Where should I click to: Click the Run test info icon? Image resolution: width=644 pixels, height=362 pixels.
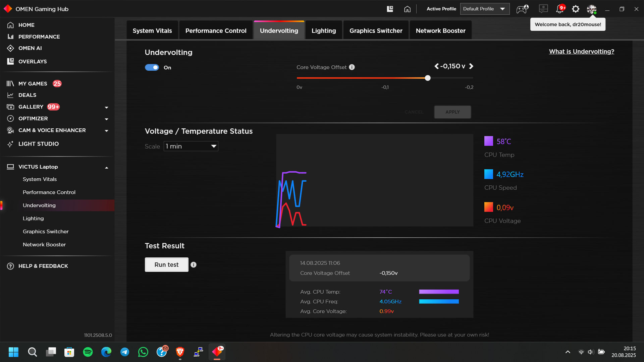194,265
